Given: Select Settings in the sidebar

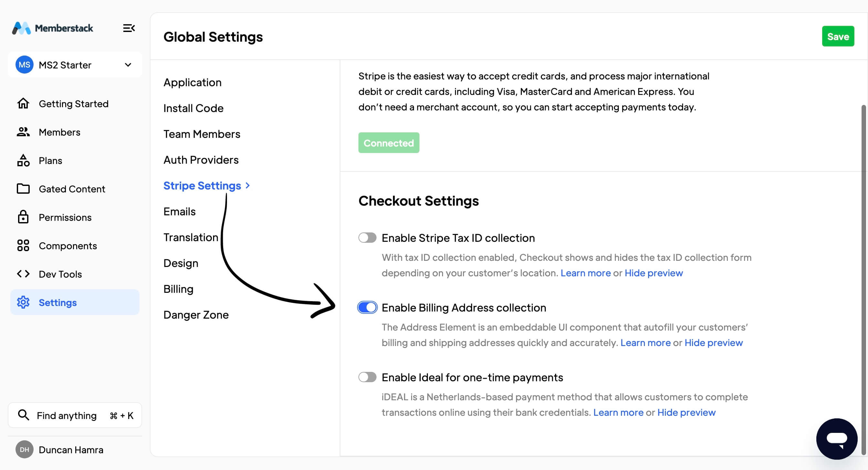Looking at the screenshot, I should pos(75,302).
